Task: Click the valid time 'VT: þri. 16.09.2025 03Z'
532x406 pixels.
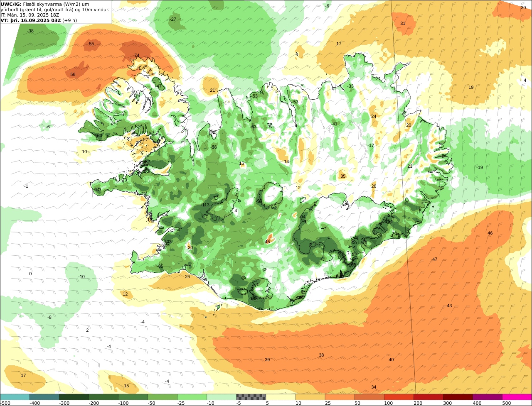Action: 31,20
